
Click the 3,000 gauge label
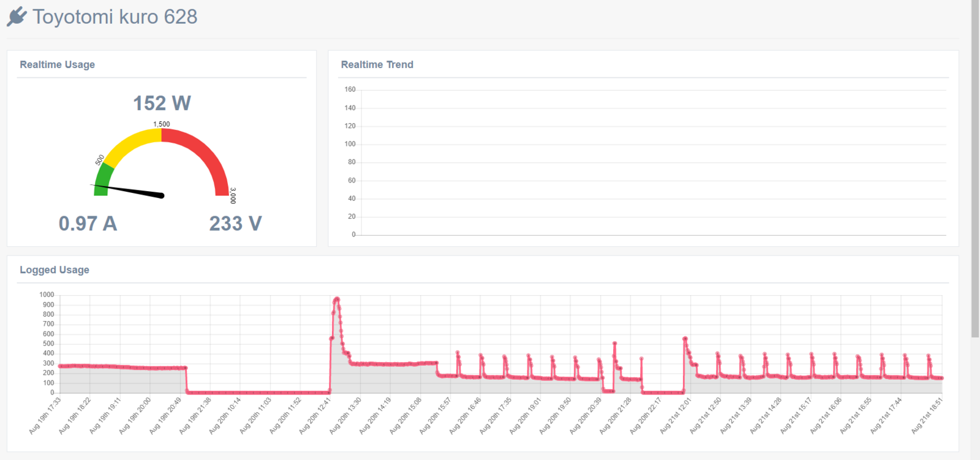(x=233, y=195)
